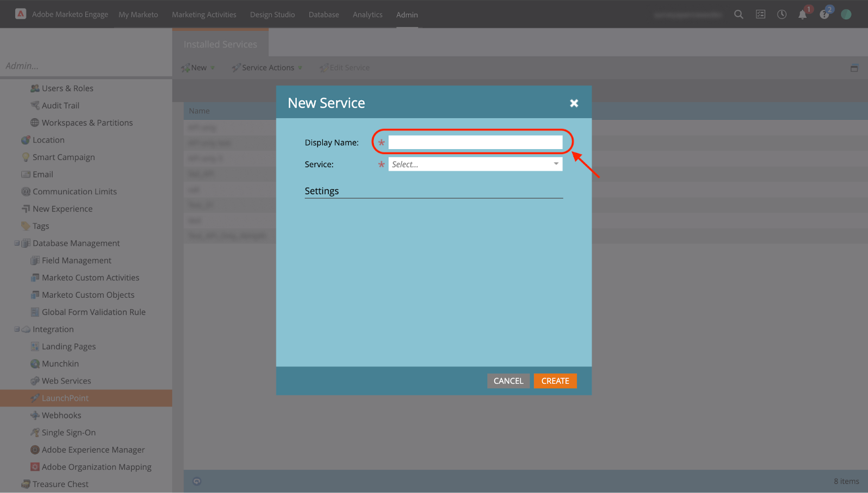The height and width of the screenshot is (493, 868).
Task: Open the Service Actions dropdown menu
Action: [267, 68]
